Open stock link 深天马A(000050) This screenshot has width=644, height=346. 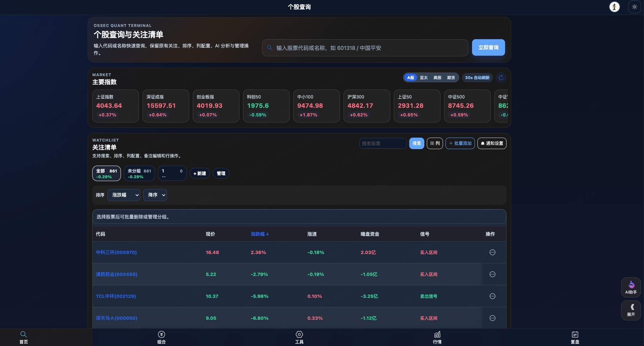[117, 318]
